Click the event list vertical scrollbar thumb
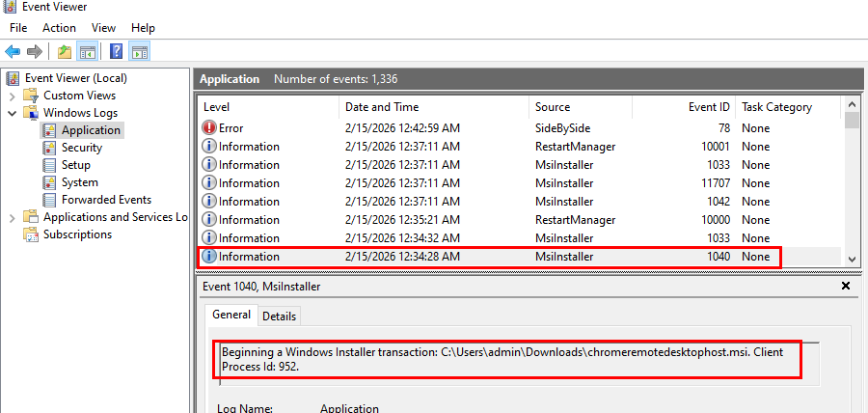Screen dimensions: 868x413 click(852, 122)
